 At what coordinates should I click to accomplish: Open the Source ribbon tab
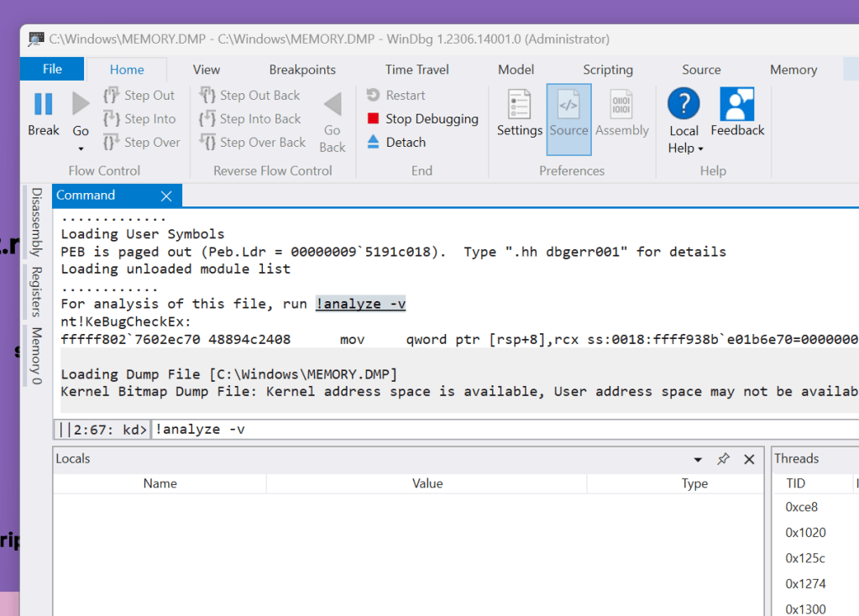pos(701,70)
